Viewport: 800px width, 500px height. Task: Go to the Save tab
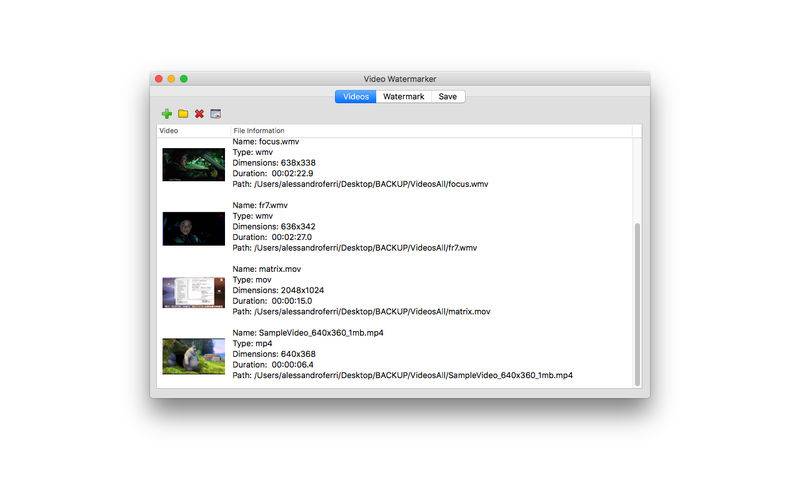tap(448, 96)
